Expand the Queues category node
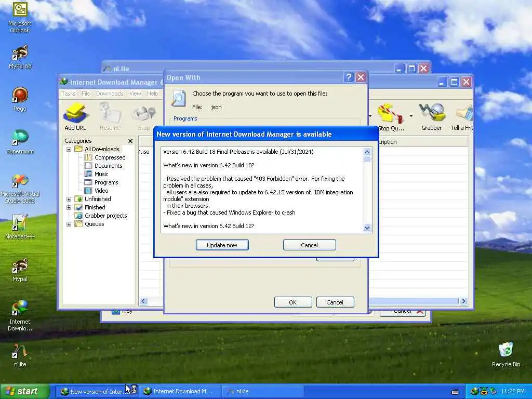Screen dimensions: 532x399 pyautogui.click(x=69, y=224)
